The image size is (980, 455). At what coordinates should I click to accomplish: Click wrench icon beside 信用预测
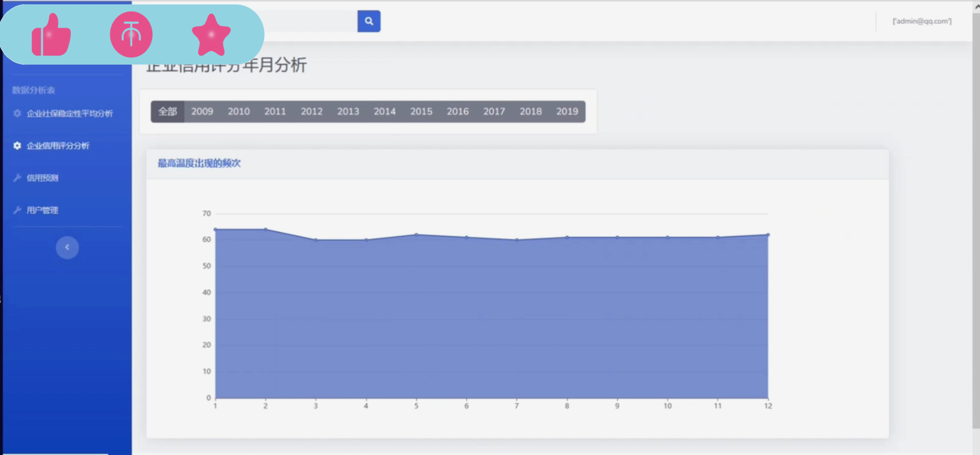pyautogui.click(x=17, y=178)
